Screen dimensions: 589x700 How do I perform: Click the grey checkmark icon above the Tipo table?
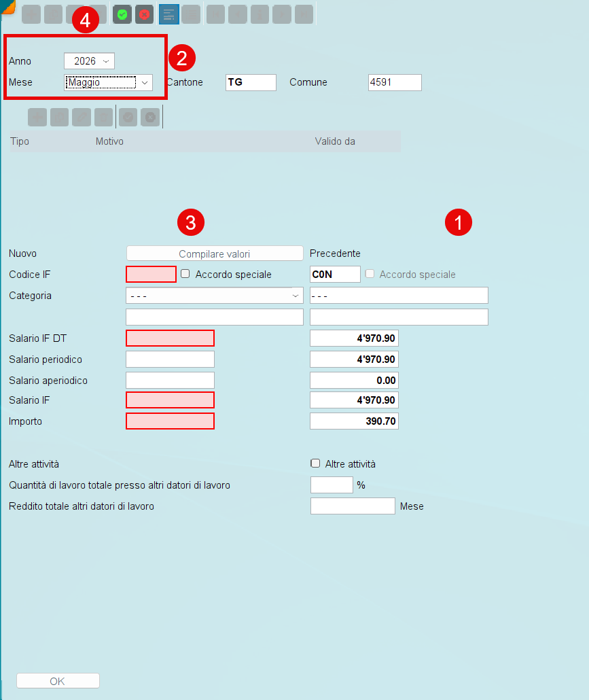128,117
